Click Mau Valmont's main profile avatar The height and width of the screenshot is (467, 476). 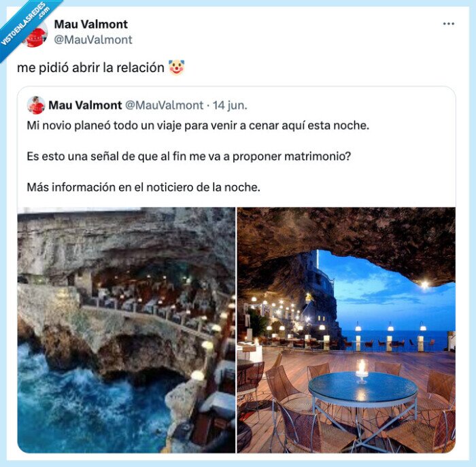click(x=35, y=33)
